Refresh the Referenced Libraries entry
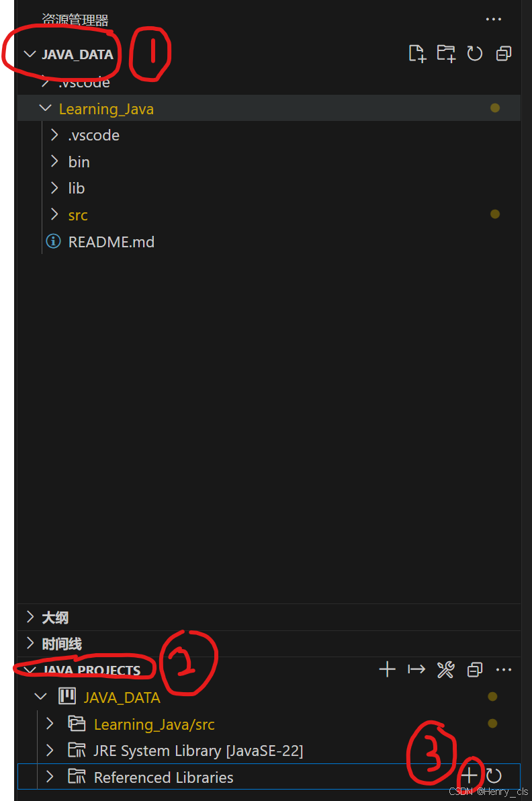Viewport: 532px width, 801px height. [494, 775]
